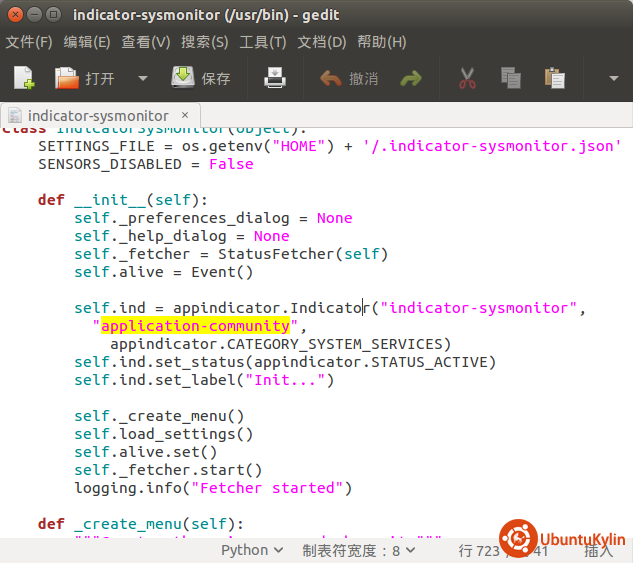
Task: Click the green redo arrow
Action: point(411,78)
